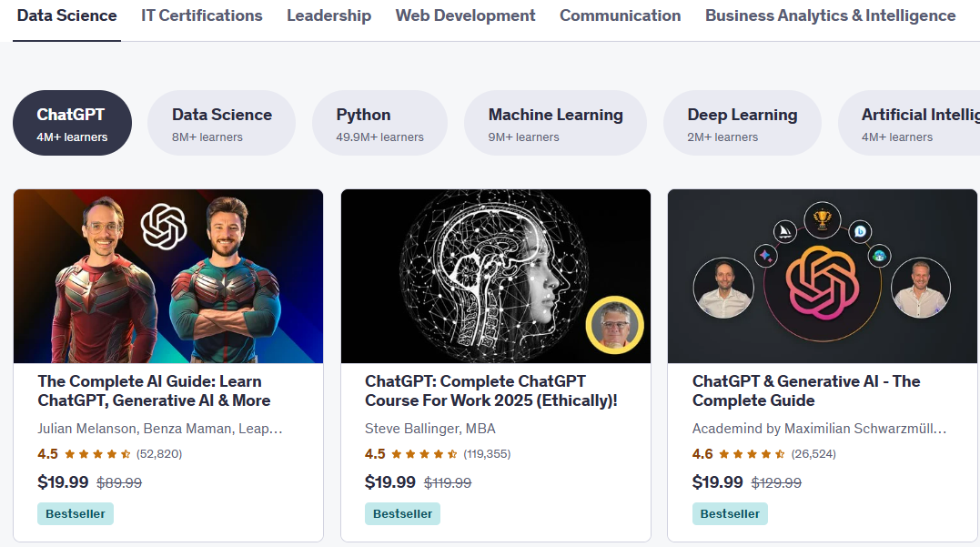The width and height of the screenshot is (980, 547).
Task: Switch to the IT Certifications tab
Action: (201, 15)
